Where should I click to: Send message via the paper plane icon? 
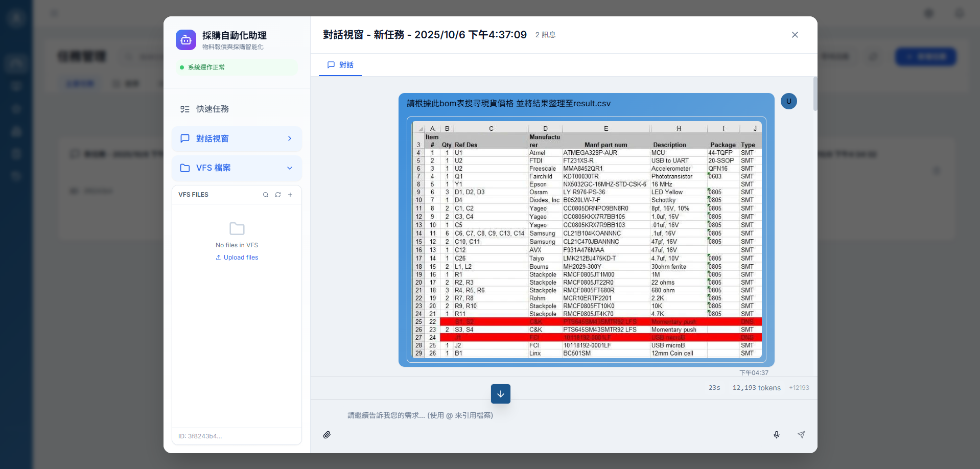click(801, 435)
